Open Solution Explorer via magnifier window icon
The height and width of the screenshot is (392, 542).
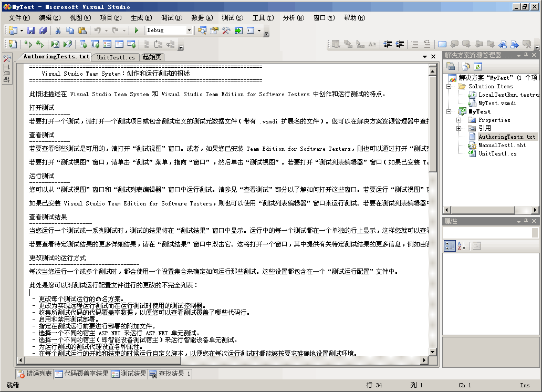[x=202, y=30]
